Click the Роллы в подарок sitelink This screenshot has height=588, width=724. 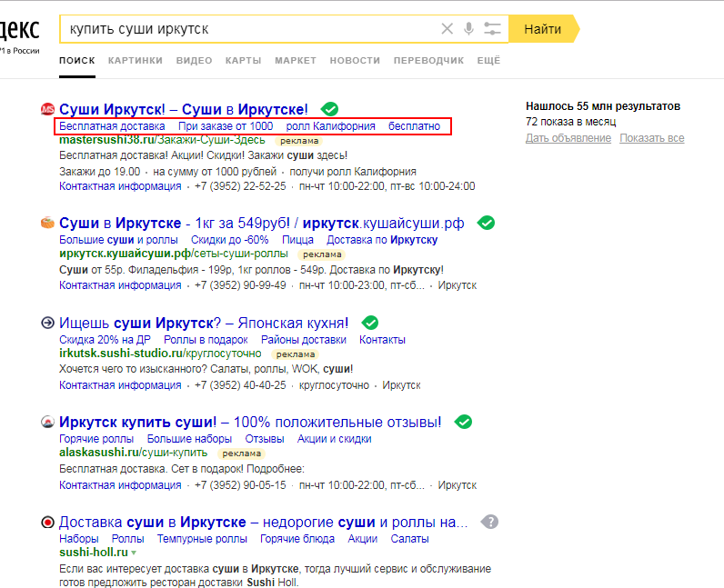pos(206,340)
